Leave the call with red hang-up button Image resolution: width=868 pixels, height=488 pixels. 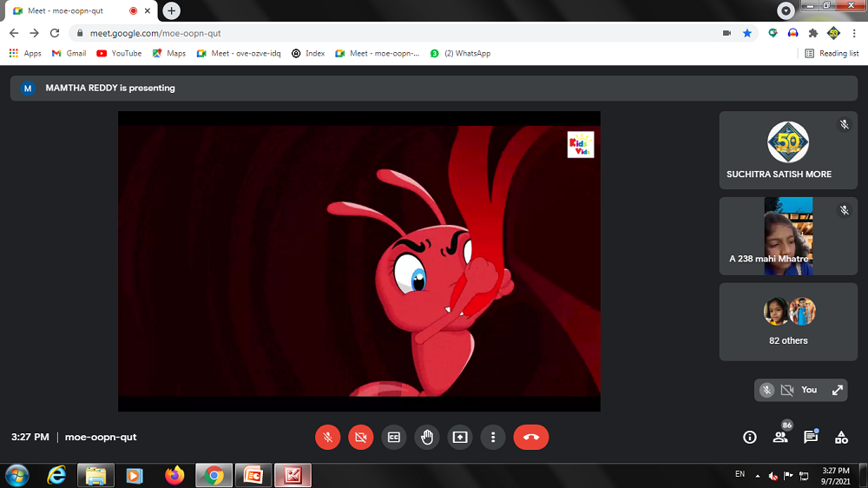point(530,437)
